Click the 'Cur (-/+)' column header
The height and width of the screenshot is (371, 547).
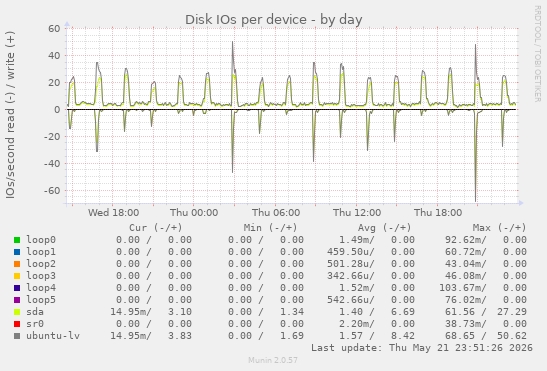point(156,228)
